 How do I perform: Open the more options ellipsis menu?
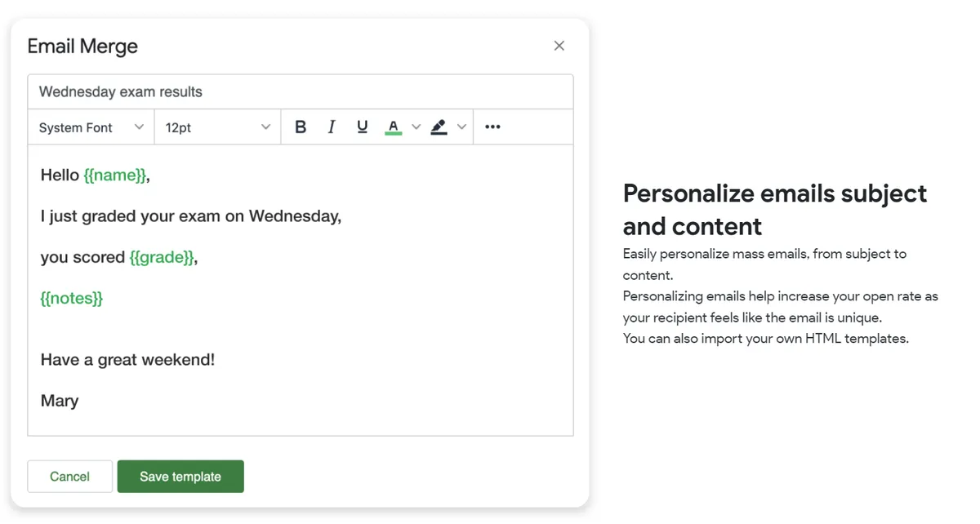point(492,127)
